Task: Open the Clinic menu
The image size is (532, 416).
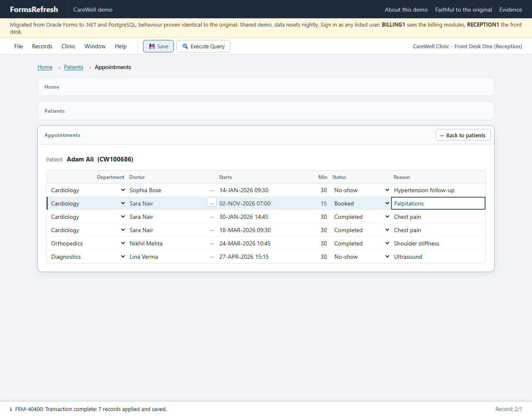Action: coord(68,46)
